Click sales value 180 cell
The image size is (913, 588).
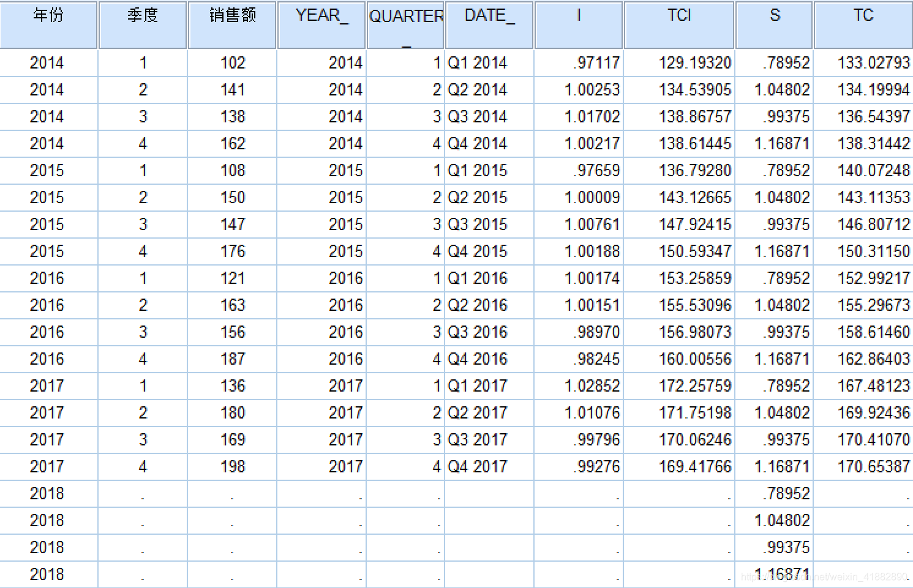coord(232,413)
